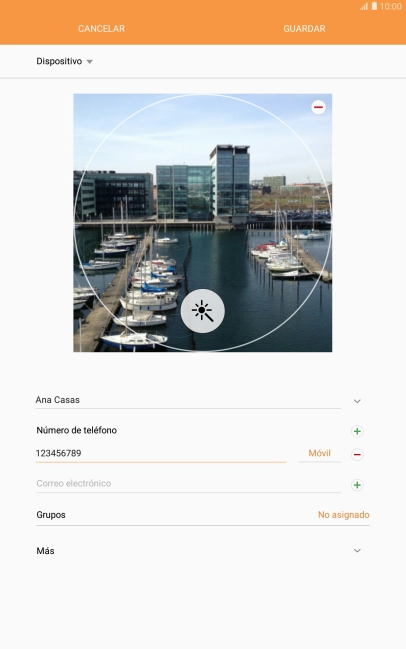The width and height of the screenshot is (406, 649).
Task: Edit the 123456789 phone number field
Action: point(161,453)
